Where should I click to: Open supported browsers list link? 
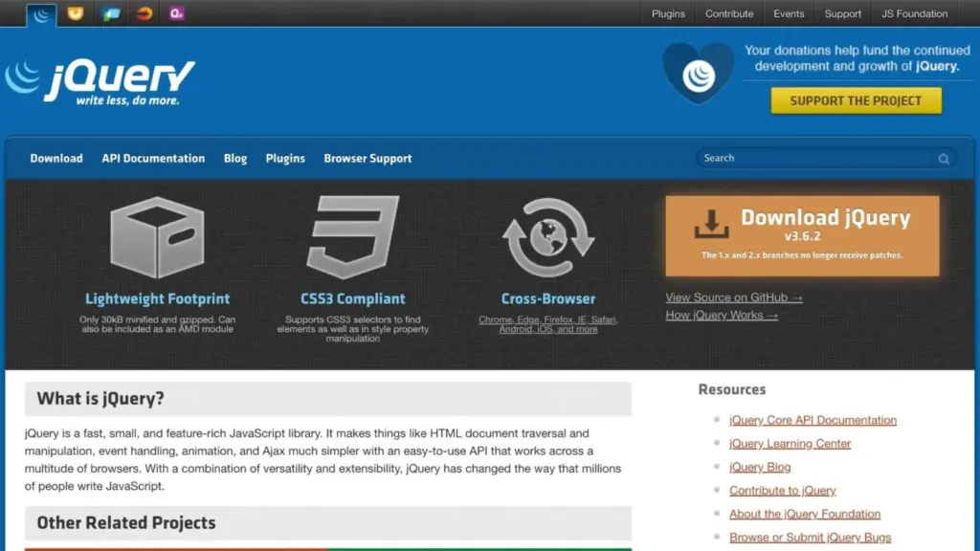(548, 324)
